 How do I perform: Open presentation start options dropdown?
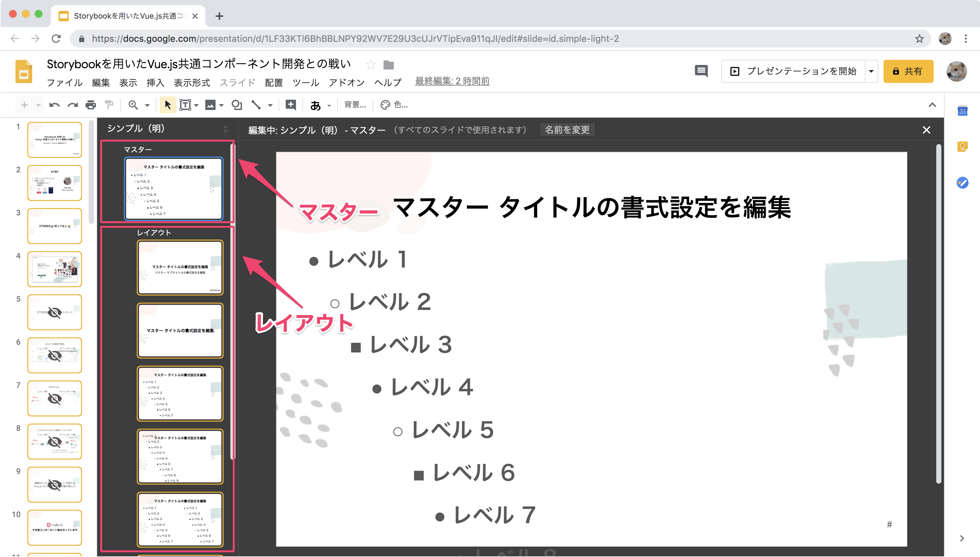point(871,71)
